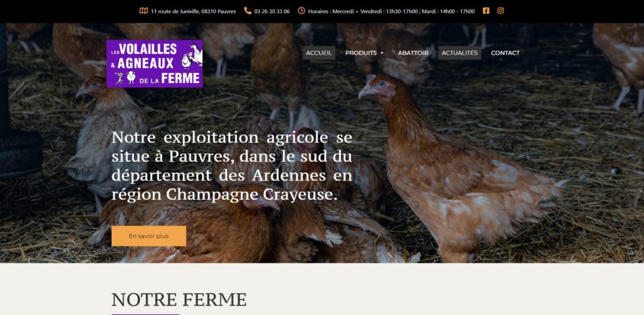Click the Volailles & Agneaux farm logo
The width and height of the screenshot is (644, 315).
pos(155,64)
